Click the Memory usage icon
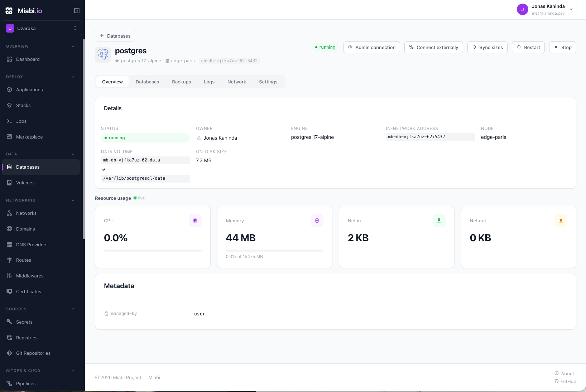 click(317, 221)
